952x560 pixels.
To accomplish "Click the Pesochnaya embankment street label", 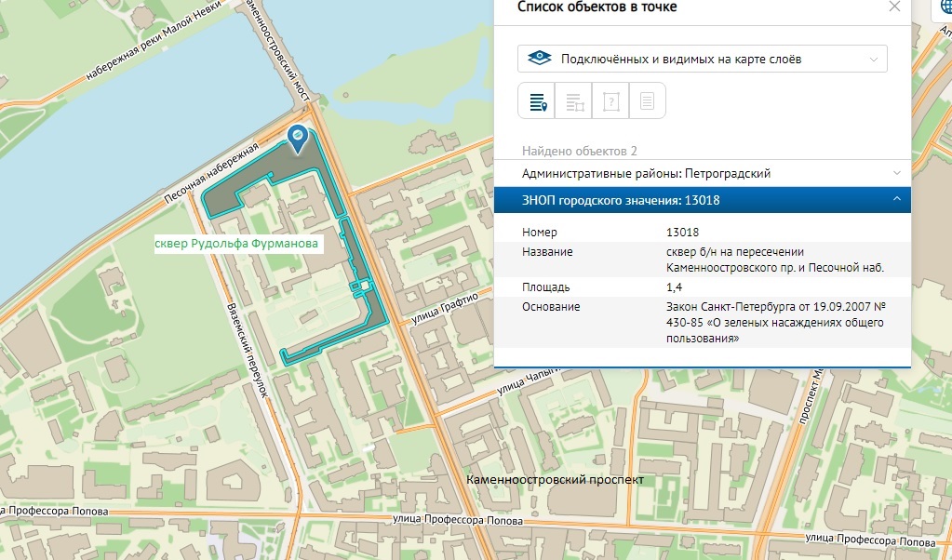I will [210, 175].
